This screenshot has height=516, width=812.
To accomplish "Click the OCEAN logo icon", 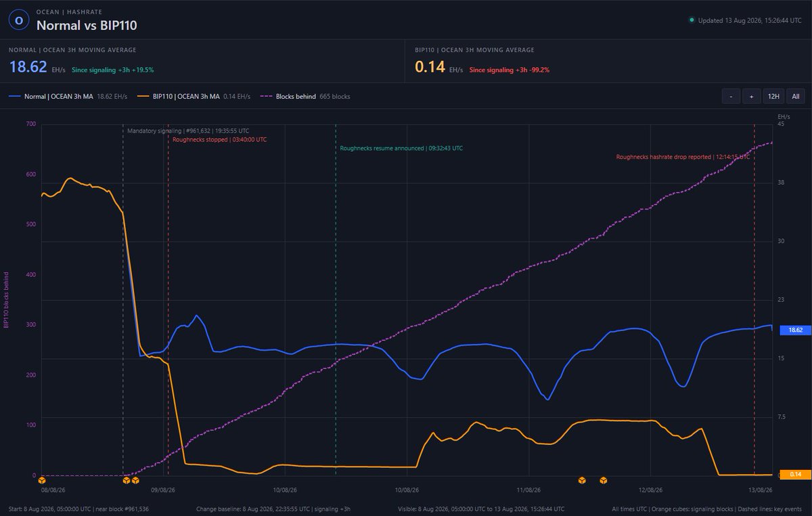I will click(x=19, y=20).
